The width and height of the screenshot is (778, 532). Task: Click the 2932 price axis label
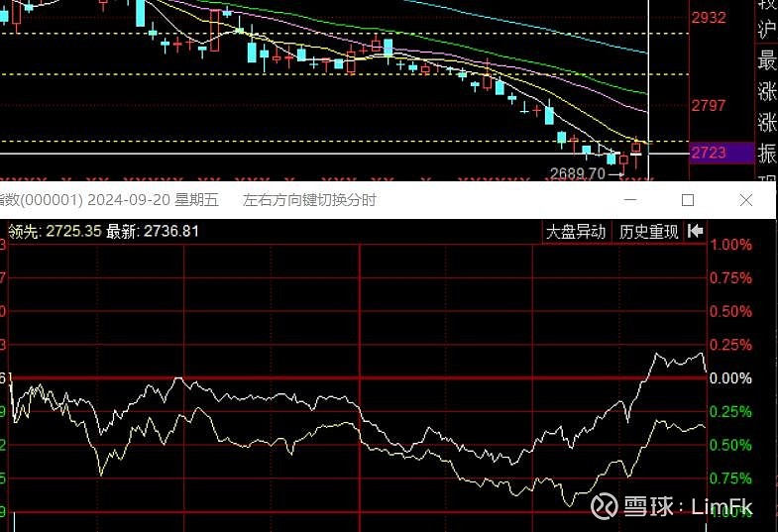tap(709, 18)
